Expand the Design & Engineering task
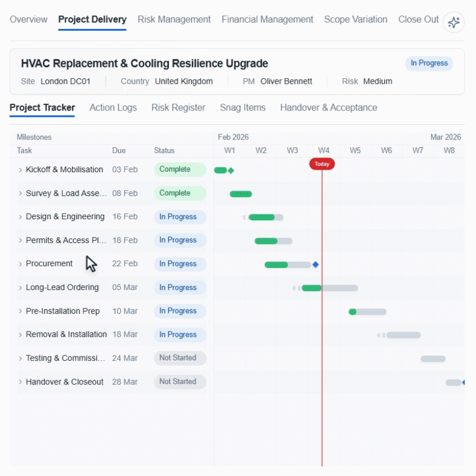Viewport: 476px width, 476px height. coord(20,217)
